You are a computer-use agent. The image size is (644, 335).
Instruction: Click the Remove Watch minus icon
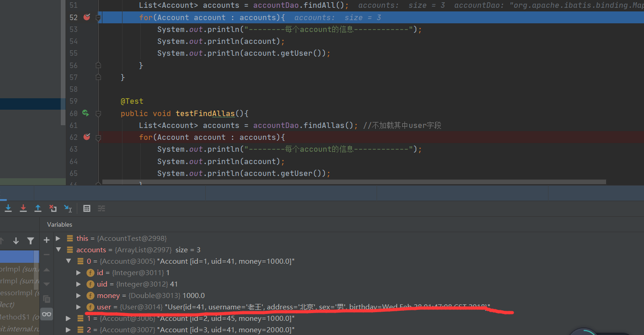[x=47, y=255]
